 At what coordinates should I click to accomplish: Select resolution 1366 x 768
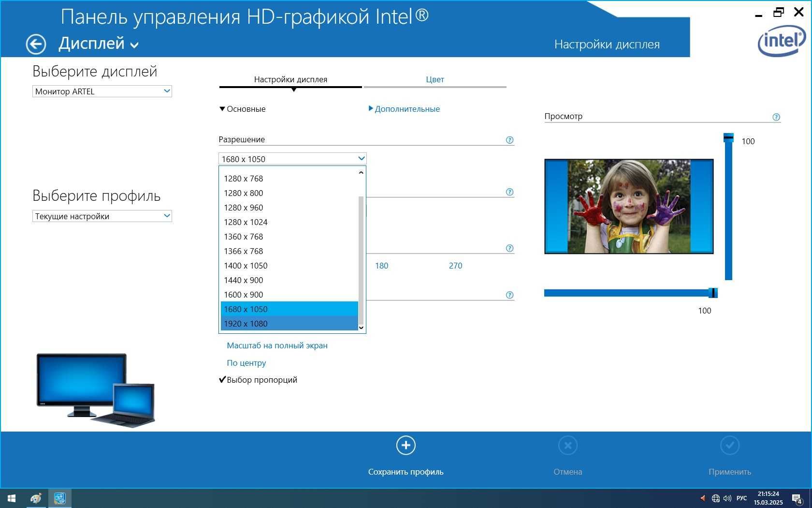[x=289, y=251]
